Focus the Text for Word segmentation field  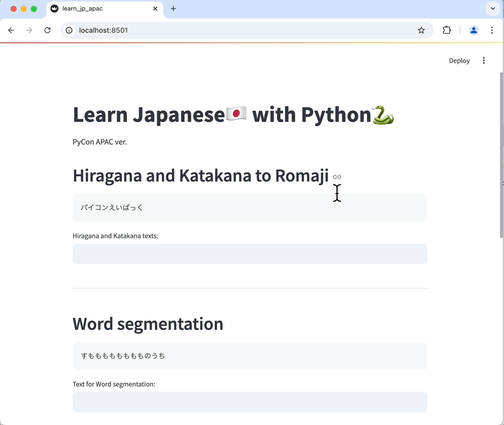(249, 402)
